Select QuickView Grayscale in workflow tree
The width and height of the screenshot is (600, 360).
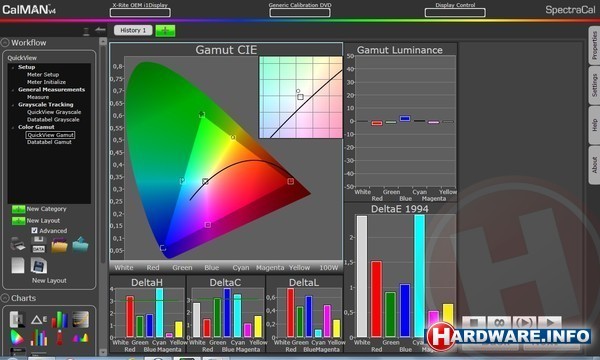[x=54, y=112]
